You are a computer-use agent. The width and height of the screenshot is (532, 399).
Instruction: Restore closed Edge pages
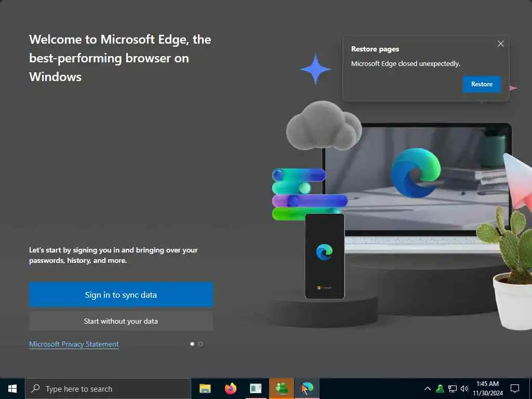pyautogui.click(x=482, y=84)
